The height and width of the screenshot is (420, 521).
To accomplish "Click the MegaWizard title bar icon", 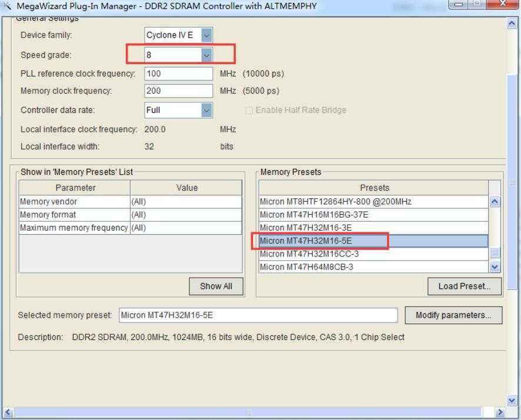I will click(x=6, y=6).
